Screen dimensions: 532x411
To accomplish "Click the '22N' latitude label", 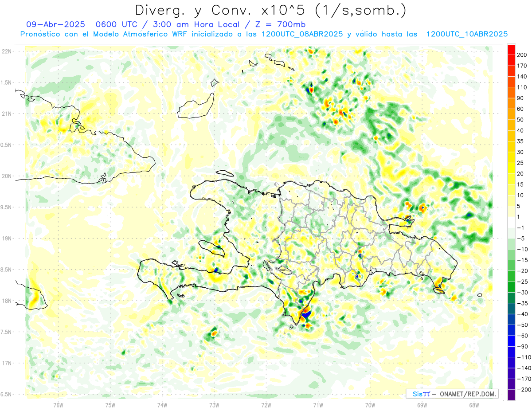I will 6,51.
